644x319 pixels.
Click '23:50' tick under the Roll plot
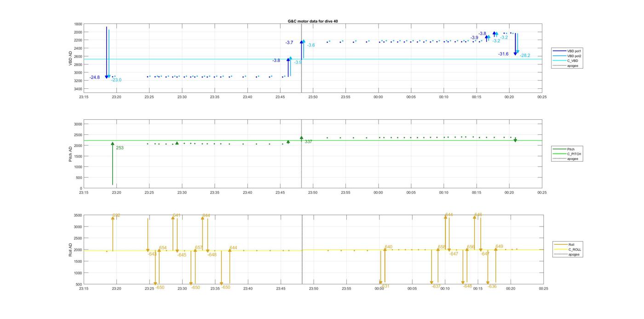tap(314, 289)
